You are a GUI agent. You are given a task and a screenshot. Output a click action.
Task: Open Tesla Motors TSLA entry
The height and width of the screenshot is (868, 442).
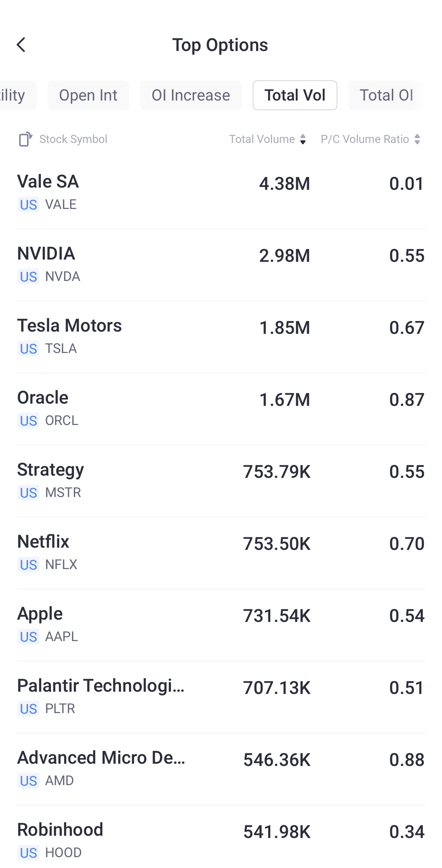tap(221, 336)
